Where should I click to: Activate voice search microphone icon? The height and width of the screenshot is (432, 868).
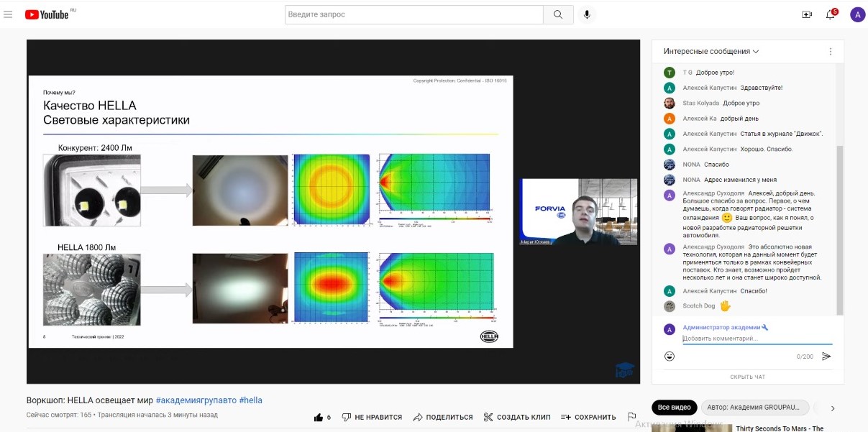[588, 14]
